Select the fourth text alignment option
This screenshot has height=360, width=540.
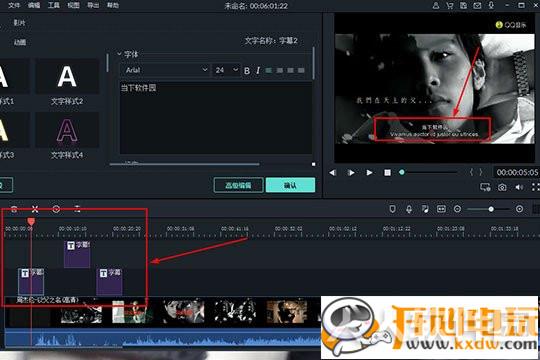301,70
